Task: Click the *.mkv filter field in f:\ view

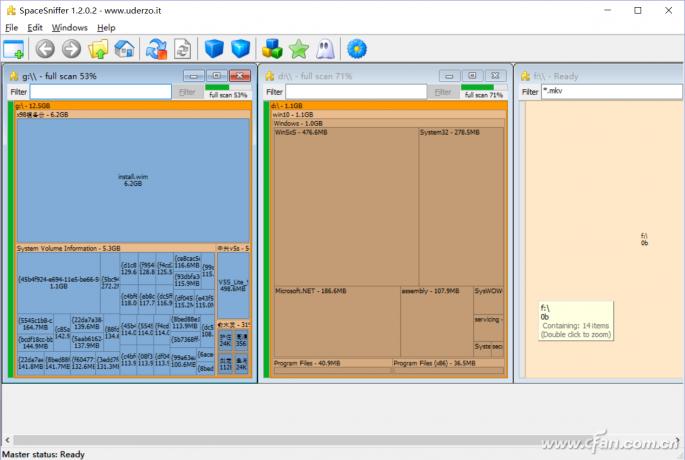Action: coord(612,92)
